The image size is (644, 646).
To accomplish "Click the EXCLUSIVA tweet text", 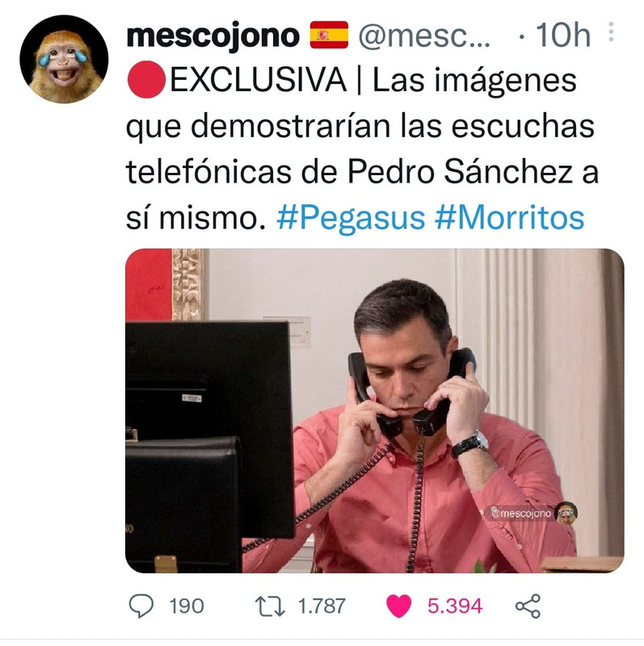I will tap(258, 79).
